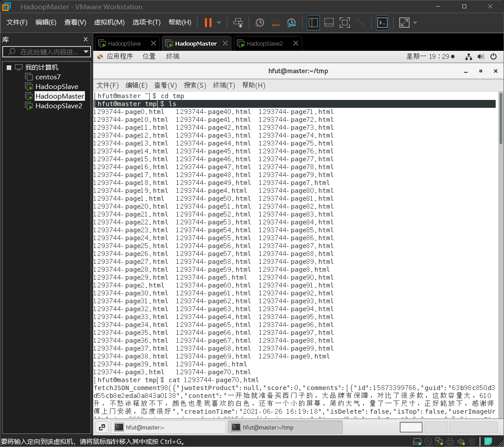Click the hard disk status icon

[417, 442]
